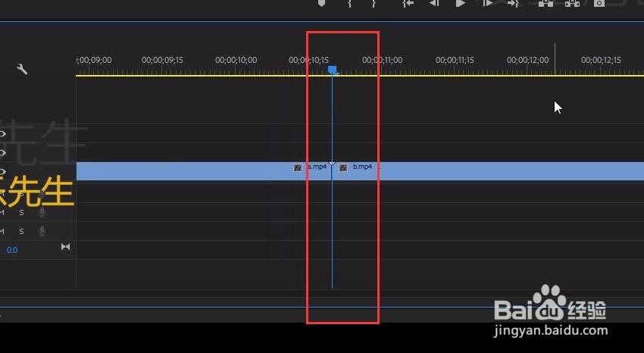Step forward one frame
Image resolution: width=644 pixels, height=353 pixels.
click(487, 3)
